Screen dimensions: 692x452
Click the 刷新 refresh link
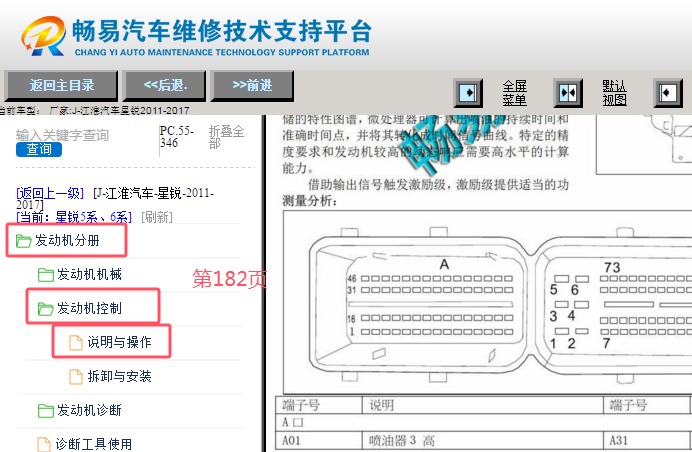point(157,217)
